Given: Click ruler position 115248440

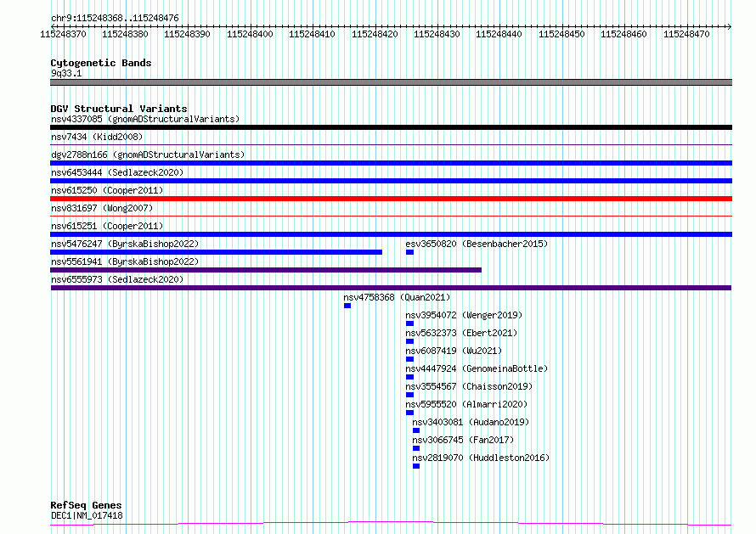Looking at the screenshot, I should [499, 34].
